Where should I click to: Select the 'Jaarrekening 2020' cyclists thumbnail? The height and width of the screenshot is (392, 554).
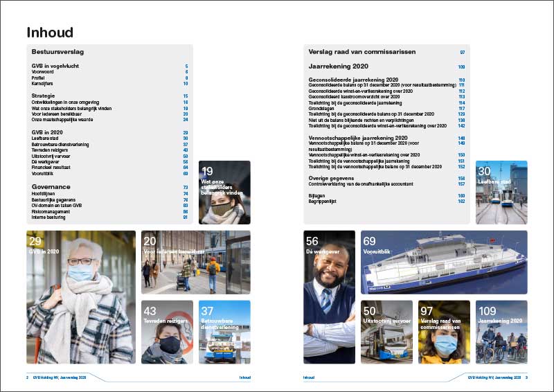click(501, 332)
